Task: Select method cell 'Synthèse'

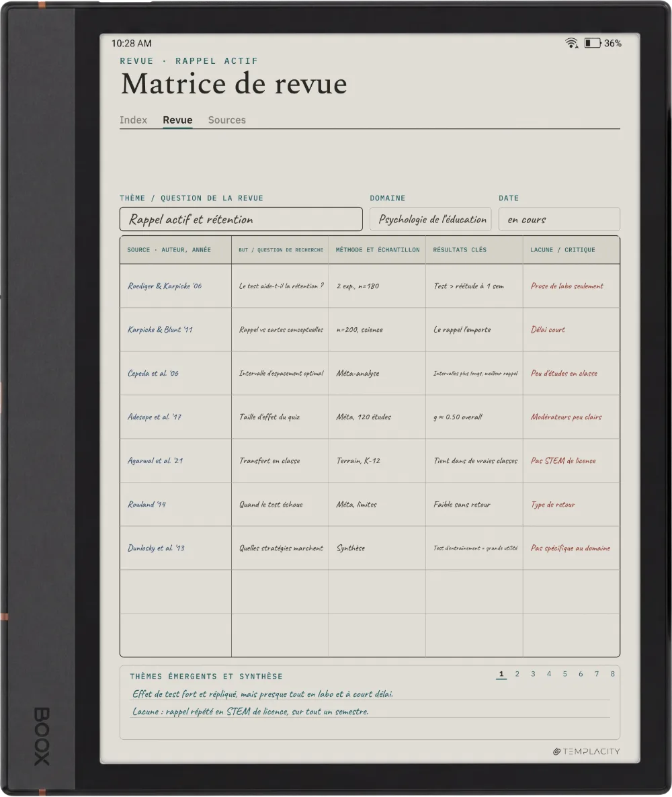Action: coord(377,548)
